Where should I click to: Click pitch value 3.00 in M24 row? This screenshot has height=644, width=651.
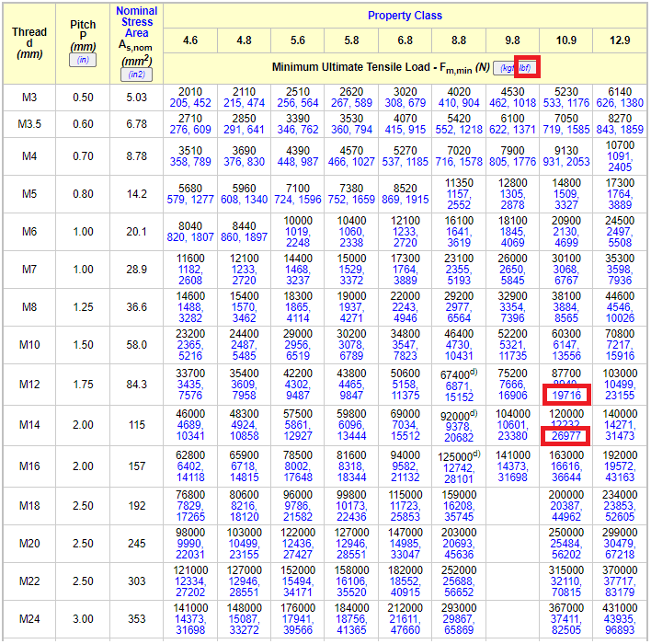(83, 618)
